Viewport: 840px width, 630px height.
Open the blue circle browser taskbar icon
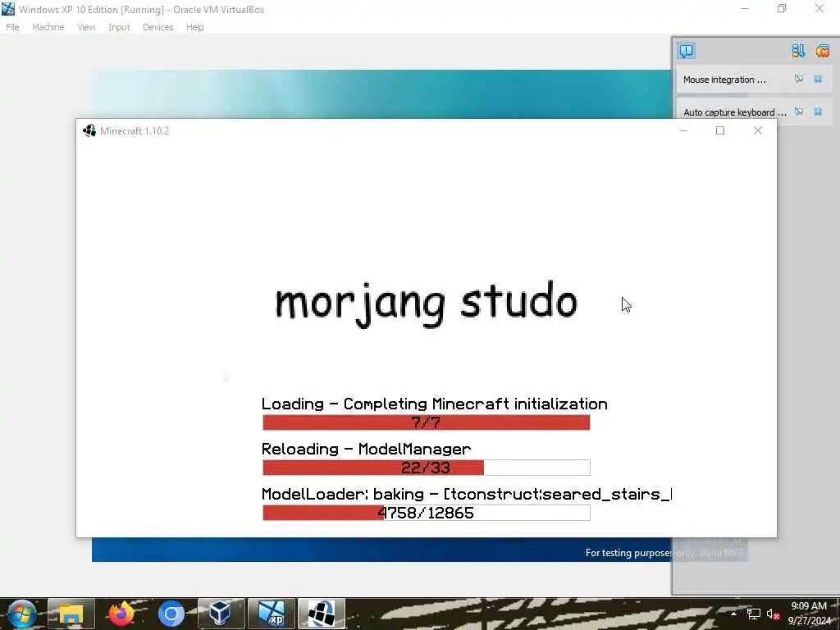[x=171, y=614]
